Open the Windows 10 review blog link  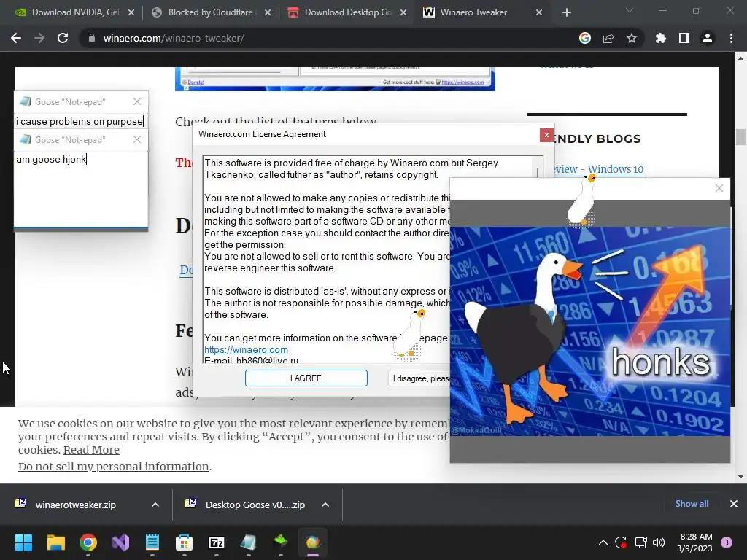(x=600, y=169)
